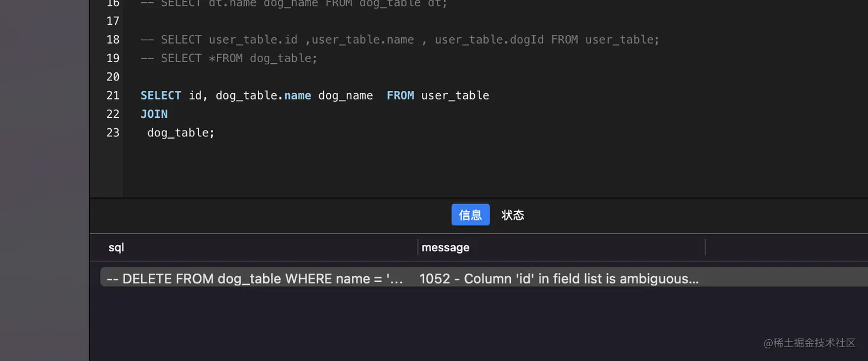Click line number 23 in the gutter
This screenshot has width=868, height=361.
pyautogui.click(x=113, y=132)
